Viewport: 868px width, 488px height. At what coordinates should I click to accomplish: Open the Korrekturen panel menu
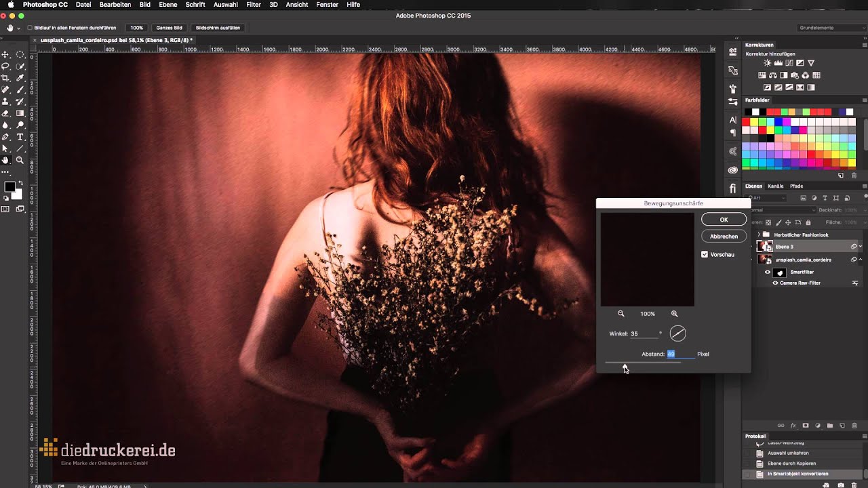pyautogui.click(x=864, y=45)
